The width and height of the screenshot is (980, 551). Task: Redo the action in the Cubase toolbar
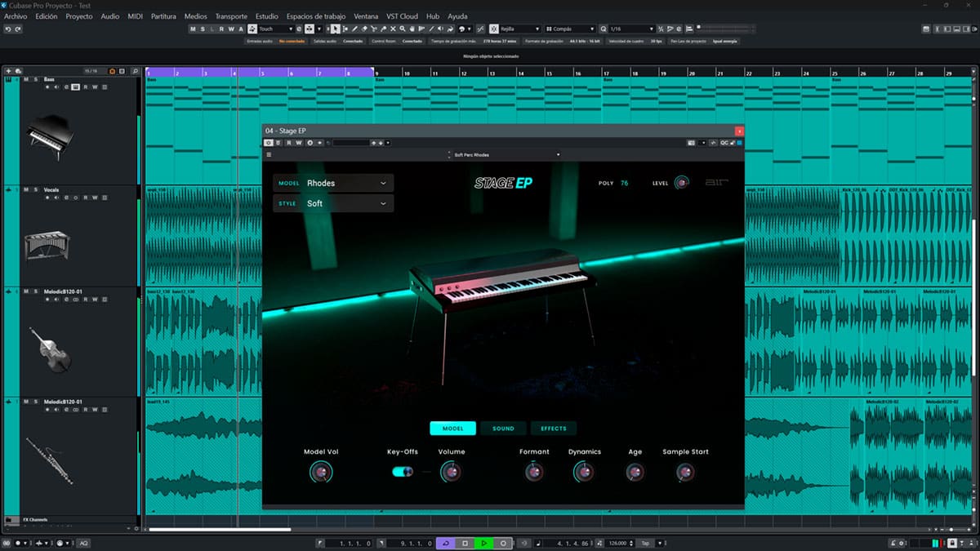coord(17,29)
